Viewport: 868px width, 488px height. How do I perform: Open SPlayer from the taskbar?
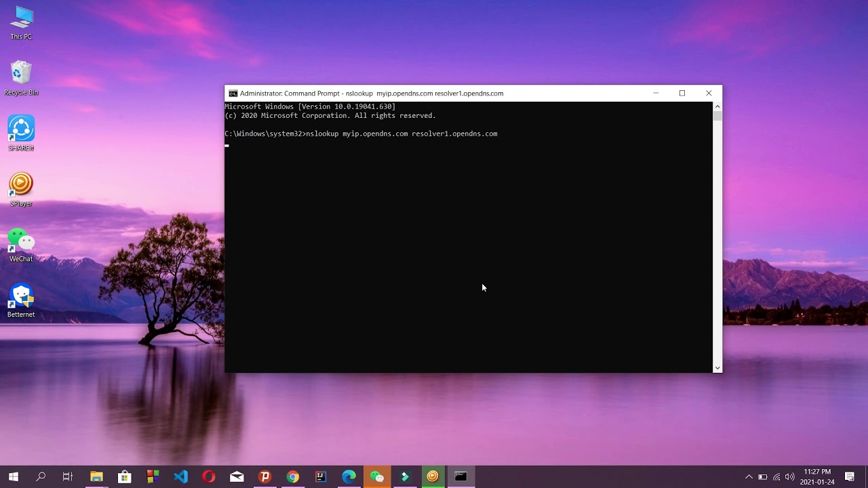click(x=433, y=477)
